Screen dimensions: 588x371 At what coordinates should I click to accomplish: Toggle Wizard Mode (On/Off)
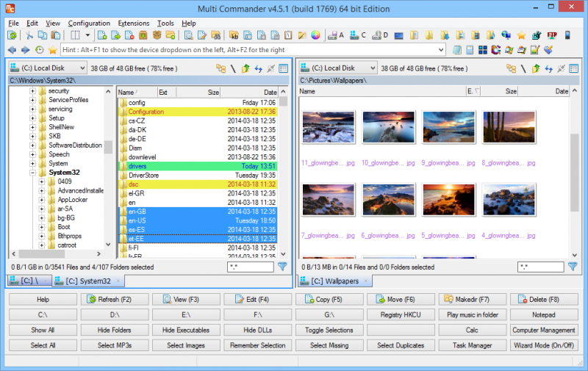[x=544, y=345]
